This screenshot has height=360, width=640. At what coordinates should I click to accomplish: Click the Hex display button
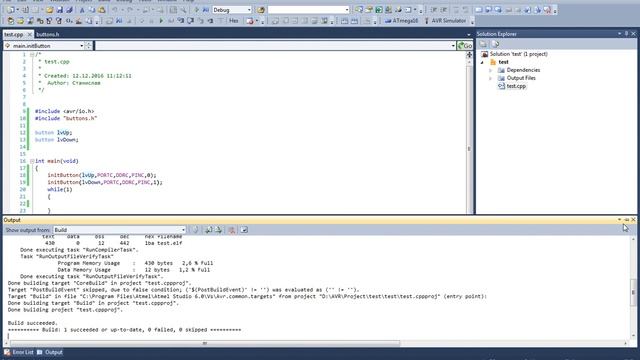tap(234, 20)
